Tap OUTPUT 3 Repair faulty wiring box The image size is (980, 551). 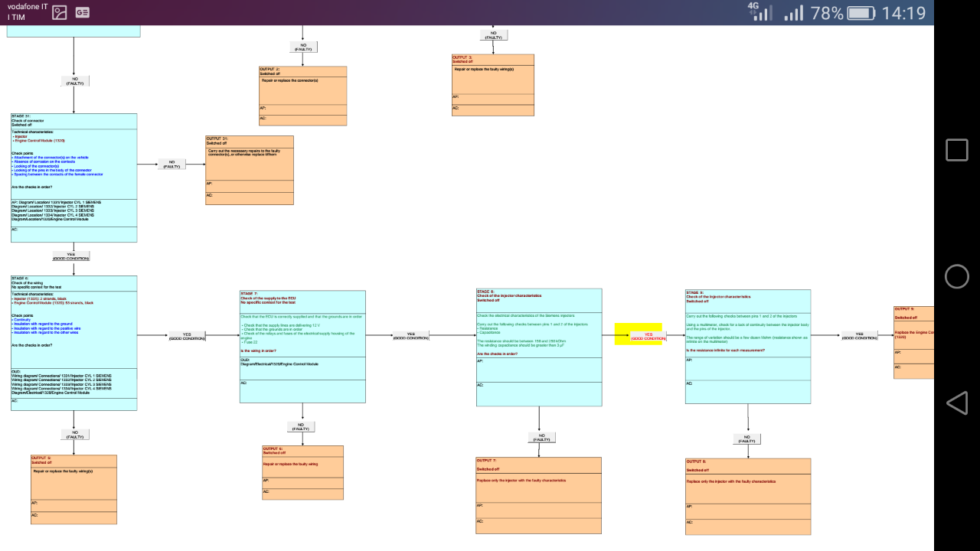click(492, 84)
